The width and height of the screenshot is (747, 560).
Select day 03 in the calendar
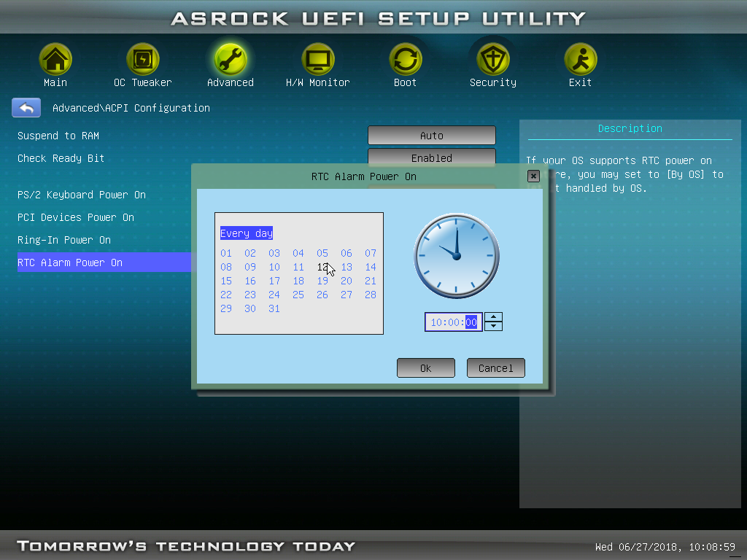274,253
